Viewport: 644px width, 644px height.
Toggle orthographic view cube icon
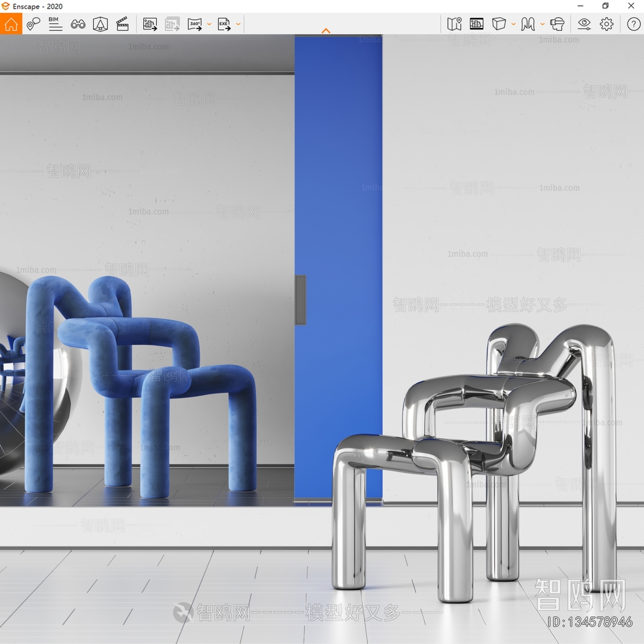click(499, 24)
